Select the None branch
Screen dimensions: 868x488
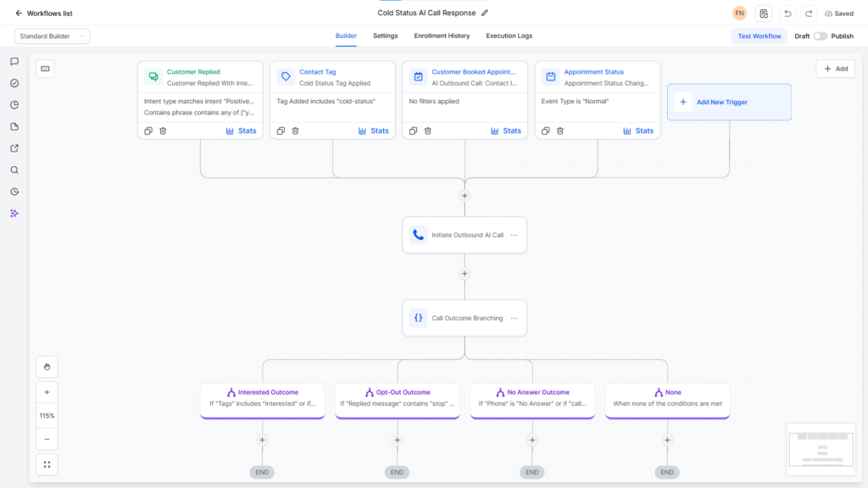coord(668,400)
